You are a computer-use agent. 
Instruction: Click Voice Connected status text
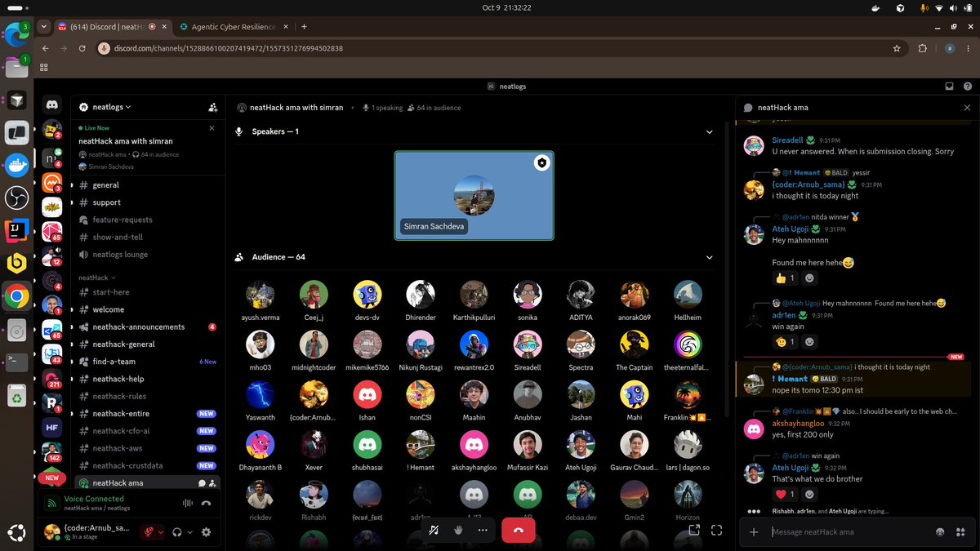93,499
